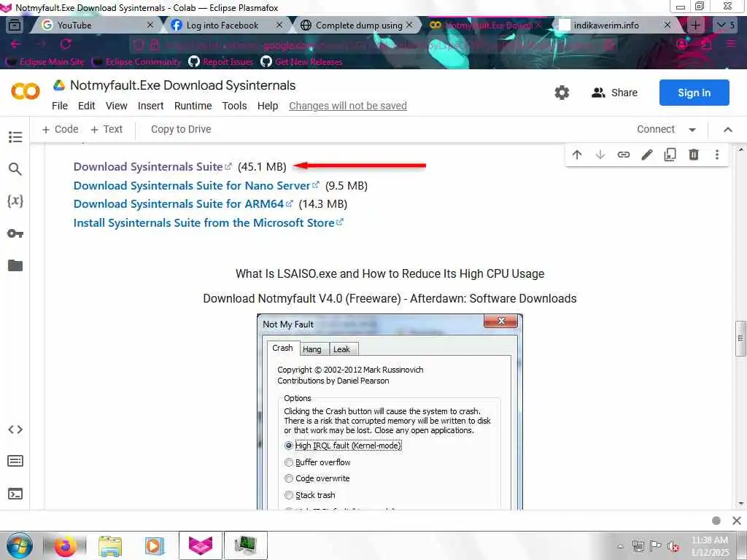Open Windows Explorer from the taskbar
Screen dimensions: 747x560
click(110, 545)
